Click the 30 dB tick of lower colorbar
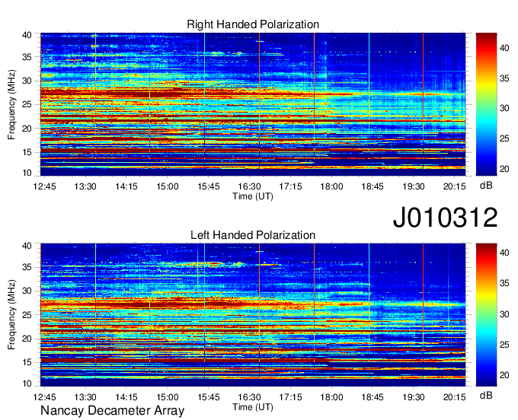 pos(504,314)
